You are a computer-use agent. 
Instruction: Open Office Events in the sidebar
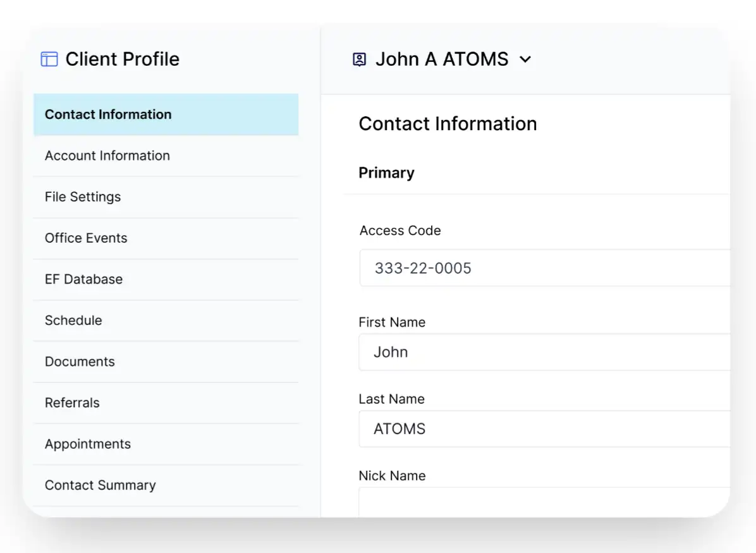(166, 238)
